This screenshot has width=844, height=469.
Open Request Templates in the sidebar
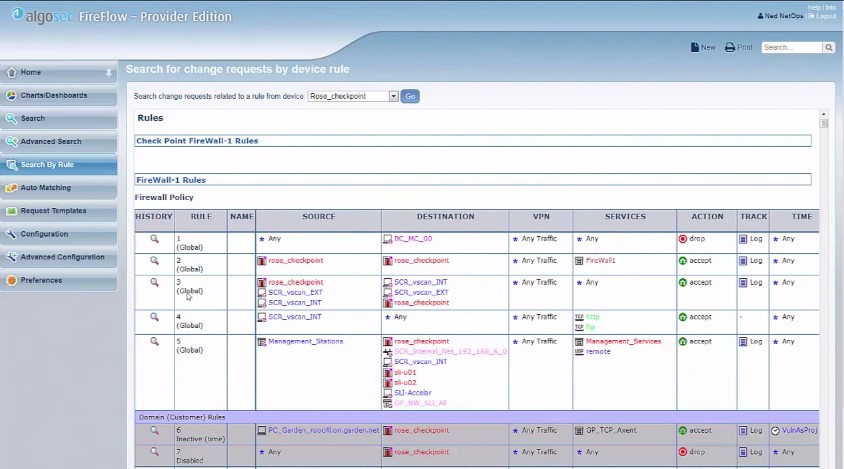click(x=53, y=211)
